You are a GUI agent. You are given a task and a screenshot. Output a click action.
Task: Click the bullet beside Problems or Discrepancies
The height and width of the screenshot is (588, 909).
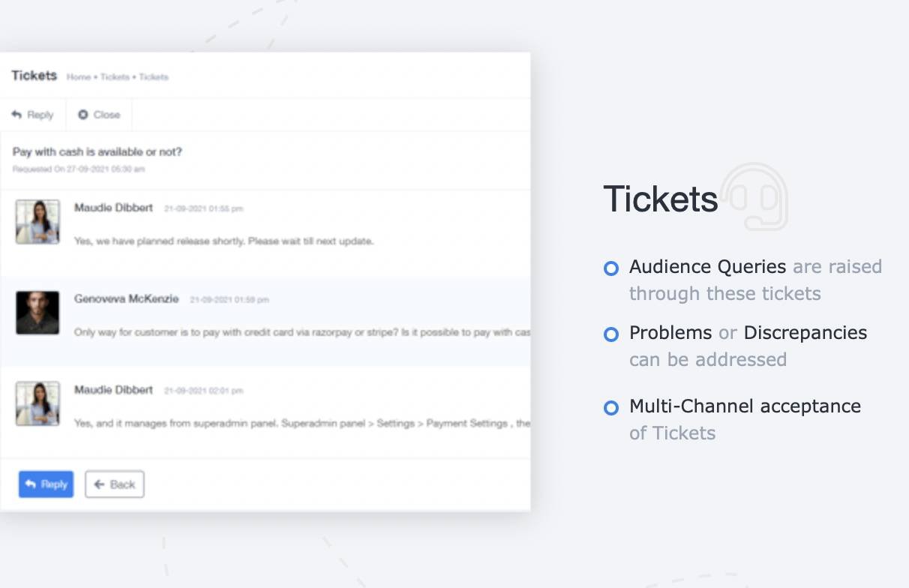pos(611,334)
